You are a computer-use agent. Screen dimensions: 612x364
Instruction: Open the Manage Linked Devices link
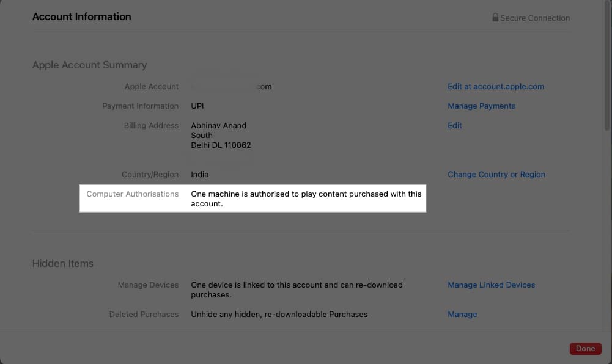pos(492,285)
